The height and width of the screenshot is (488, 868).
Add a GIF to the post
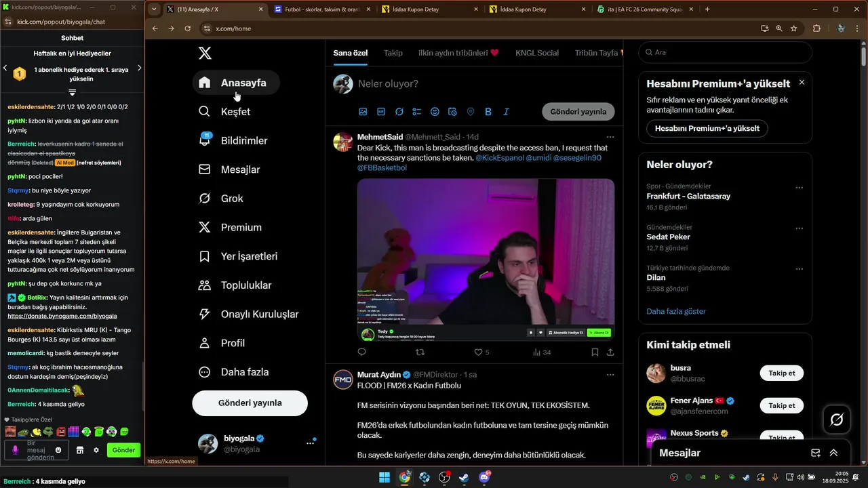coord(381,112)
